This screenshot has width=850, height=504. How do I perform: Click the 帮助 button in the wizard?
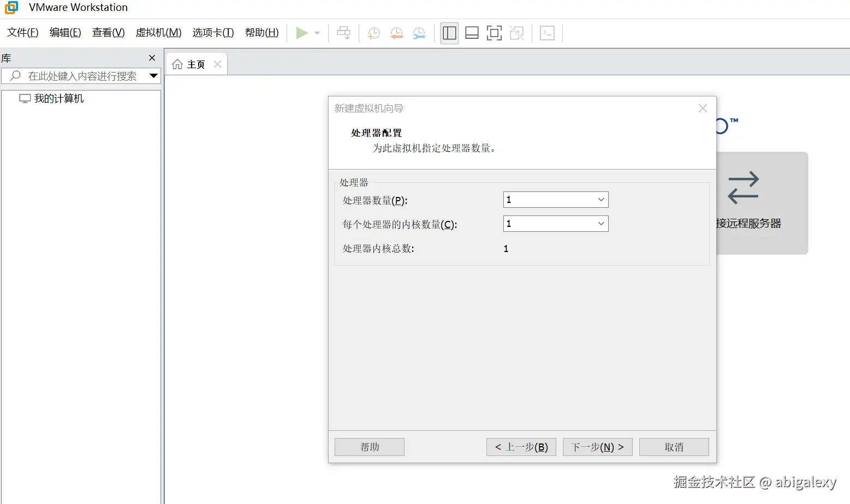tap(369, 447)
